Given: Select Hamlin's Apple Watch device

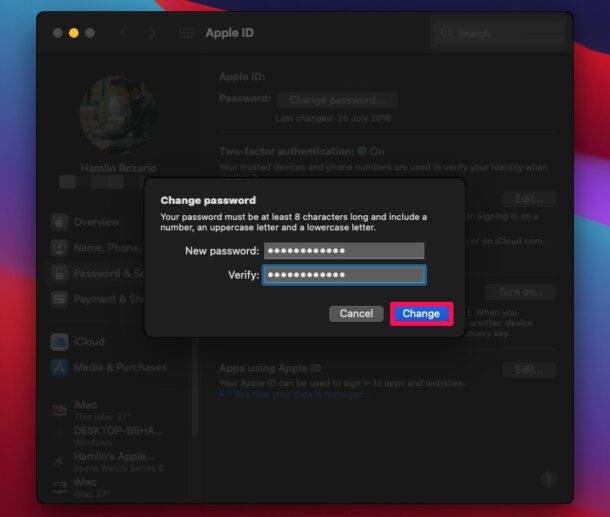Looking at the screenshot, I should (108, 462).
